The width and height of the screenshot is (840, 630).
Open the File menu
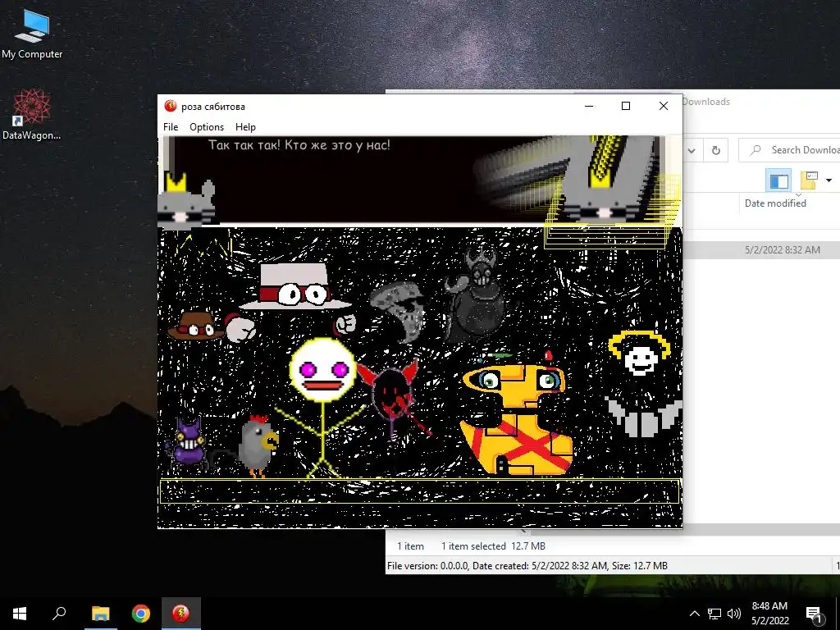(171, 127)
